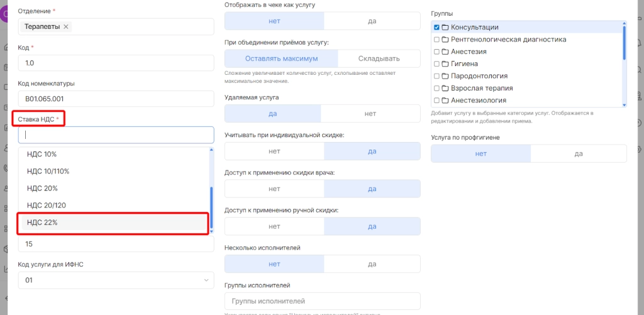Click the folder icon beside Анестезиология
Viewport: 644px width, 315px height.
click(445, 101)
